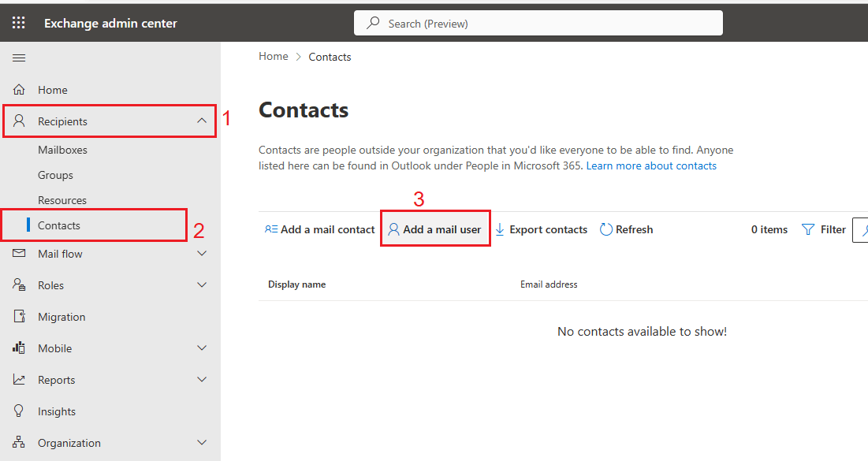
Task: Click the Refresh circular arrow icon
Action: [x=606, y=229]
